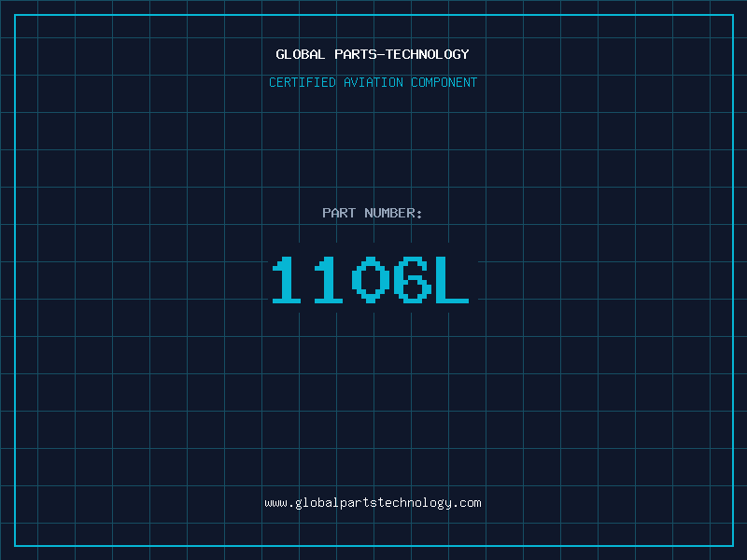Click the second "1" in part number 1106L
The image size is (747, 560).
pos(328,280)
